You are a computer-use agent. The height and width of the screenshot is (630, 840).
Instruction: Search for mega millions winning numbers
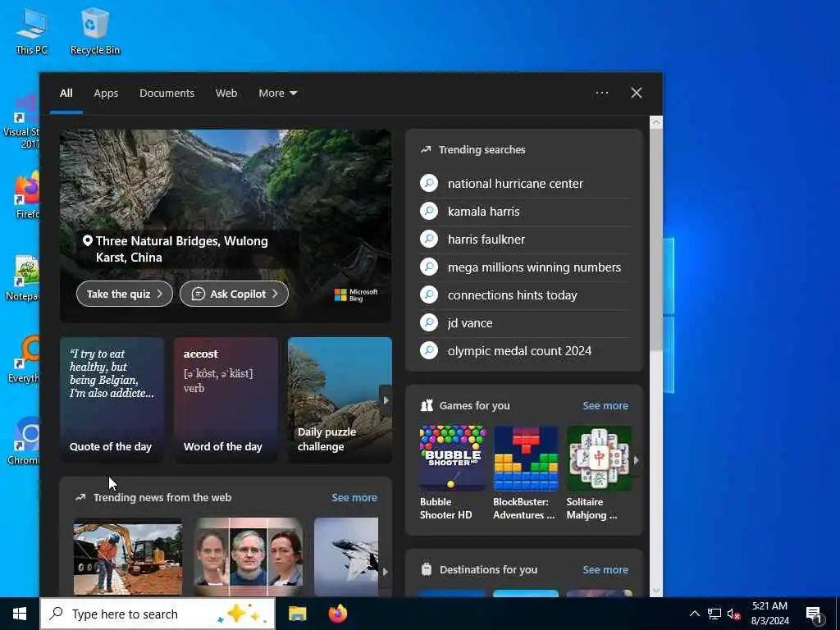pos(534,267)
